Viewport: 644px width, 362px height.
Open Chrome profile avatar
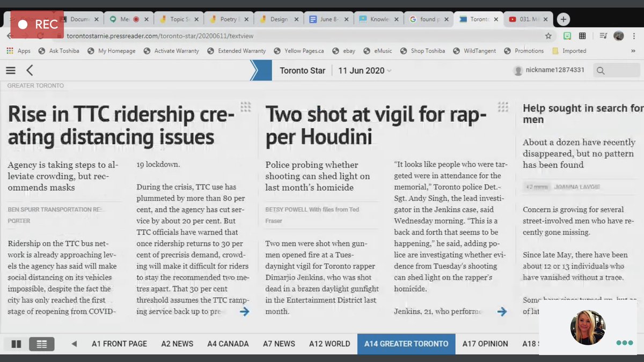pos(619,36)
